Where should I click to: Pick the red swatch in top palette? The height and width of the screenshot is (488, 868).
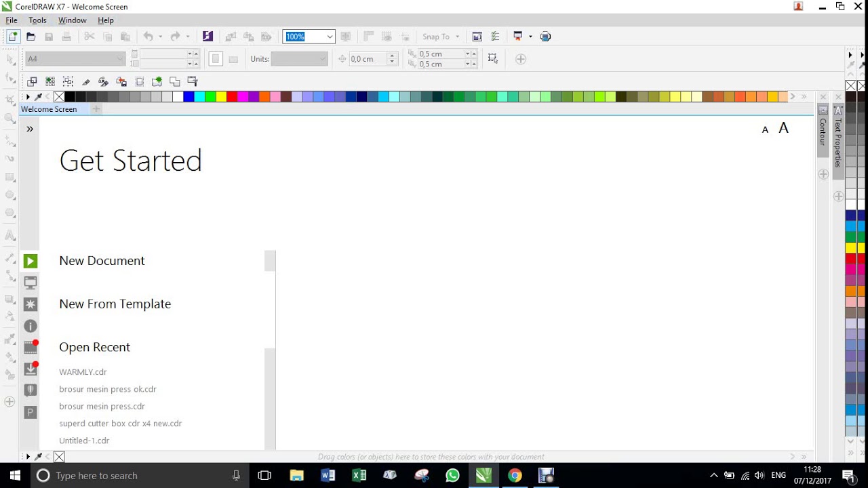tap(232, 97)
